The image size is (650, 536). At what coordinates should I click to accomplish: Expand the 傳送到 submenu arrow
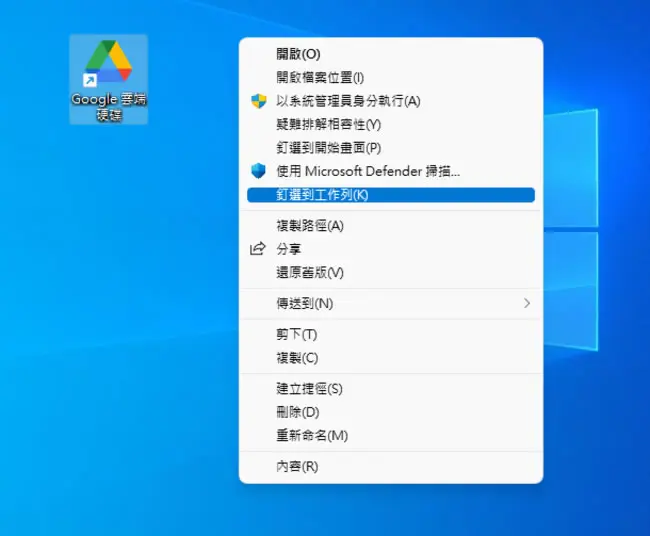point(527,303)
